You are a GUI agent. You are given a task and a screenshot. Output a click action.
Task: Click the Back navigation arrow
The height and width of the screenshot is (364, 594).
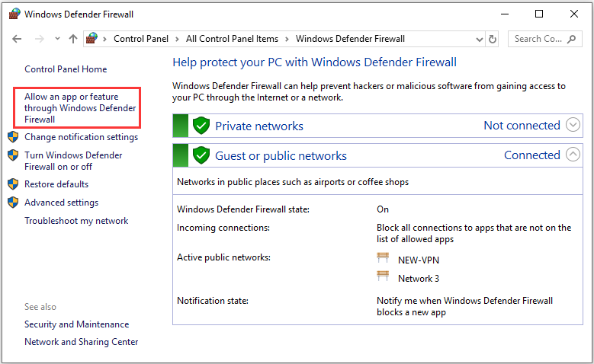17,39
